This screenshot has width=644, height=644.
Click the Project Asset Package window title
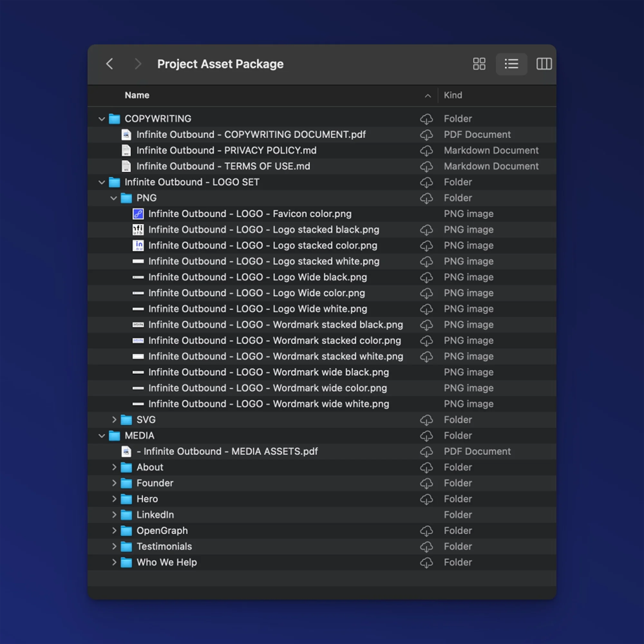pyautogui.click(x=220, y=64)
